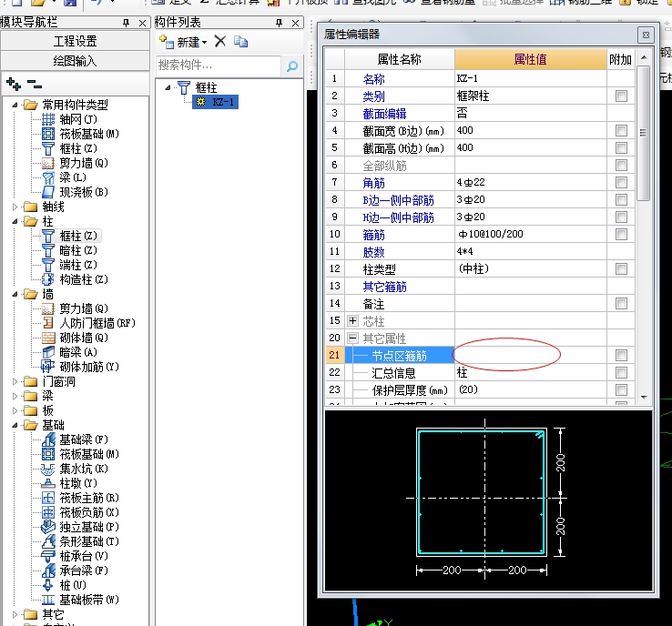The width and height of the screenshot is (672, 626).
Task: Click the 节点区箍筋 value cell
Action: tap(531, 355)
